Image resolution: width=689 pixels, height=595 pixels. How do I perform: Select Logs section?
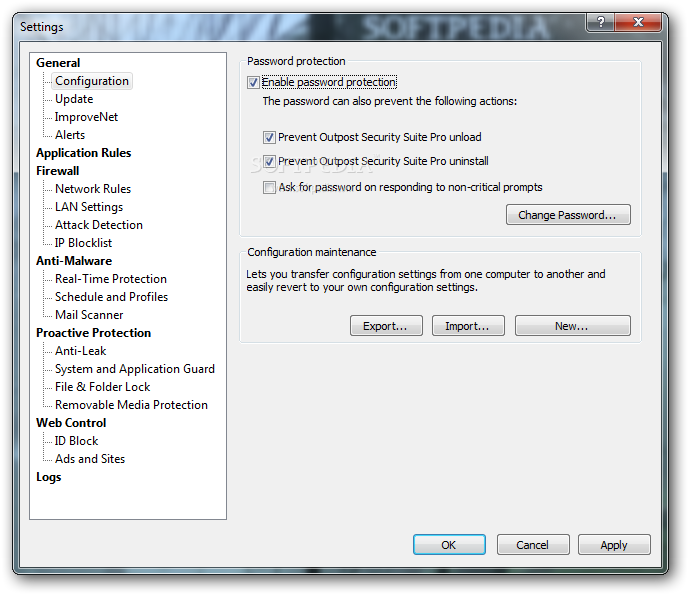[x=49, y=477]
